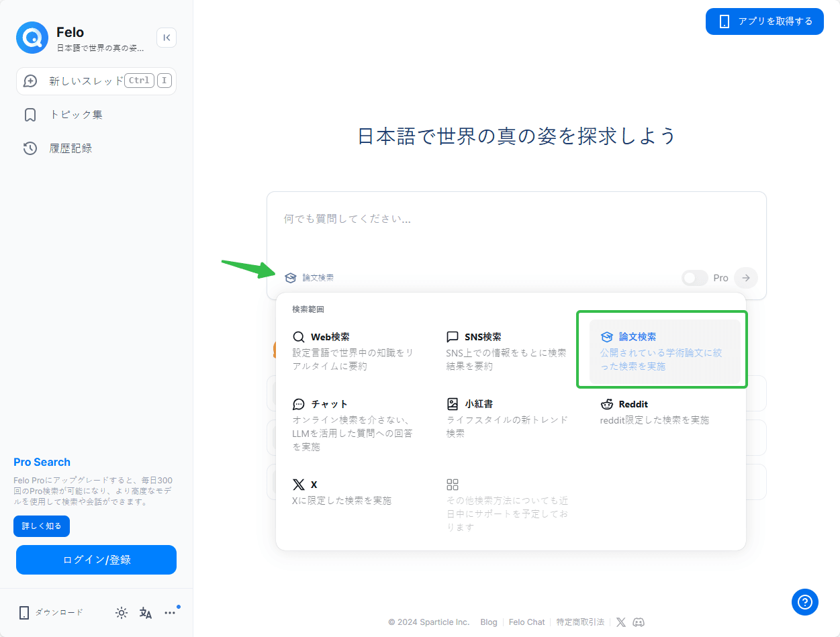
Task: Click the Pro Search heading link
Action: (x=42, y=462)
